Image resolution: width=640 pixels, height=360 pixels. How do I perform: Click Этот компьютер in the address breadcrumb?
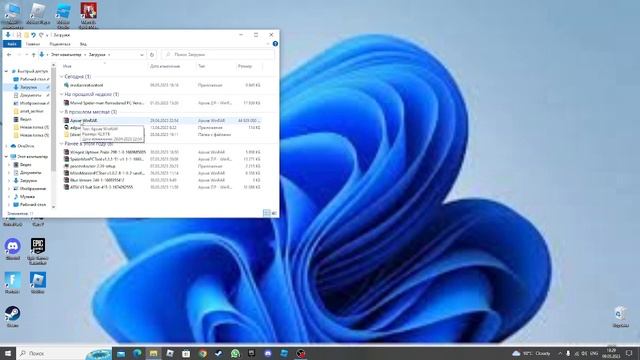(66, 54)
